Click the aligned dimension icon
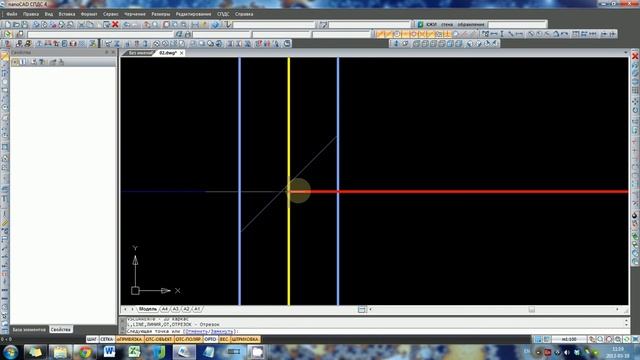 coord(511,34)
